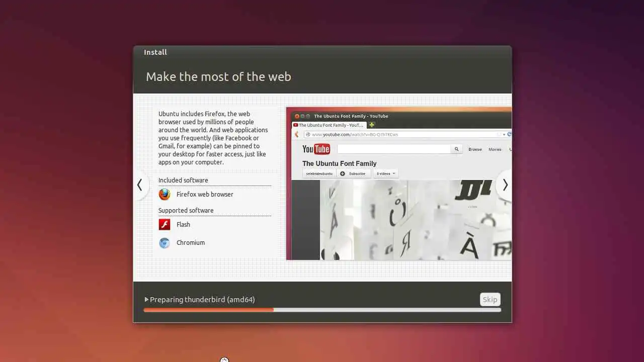This screenshot has width=644, height=362.
Task: Open the Browse link on YouTube page
Action: point(475,149)
